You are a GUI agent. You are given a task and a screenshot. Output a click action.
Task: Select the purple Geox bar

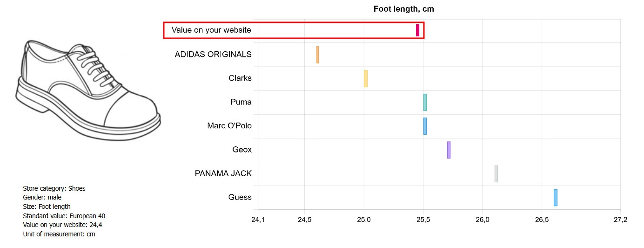(x=449, y=150)
